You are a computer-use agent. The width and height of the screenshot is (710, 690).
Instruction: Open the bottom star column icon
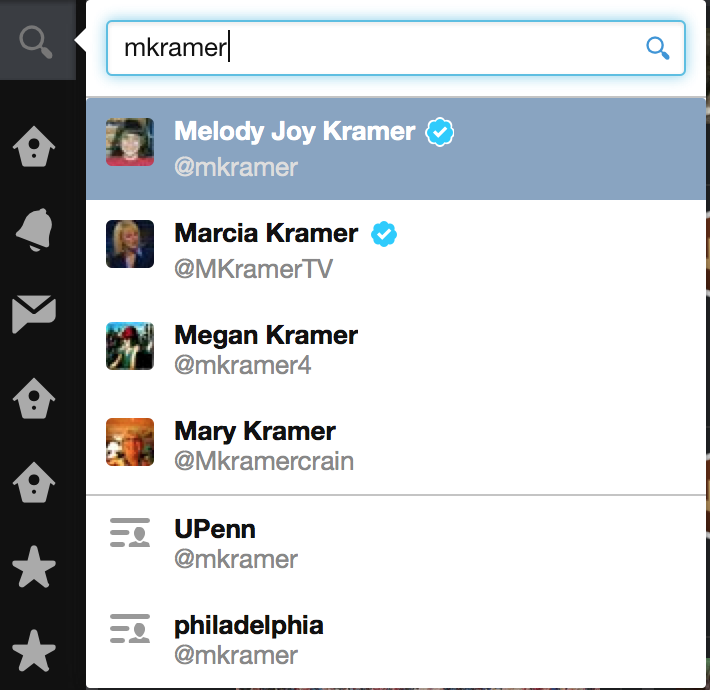34,650
